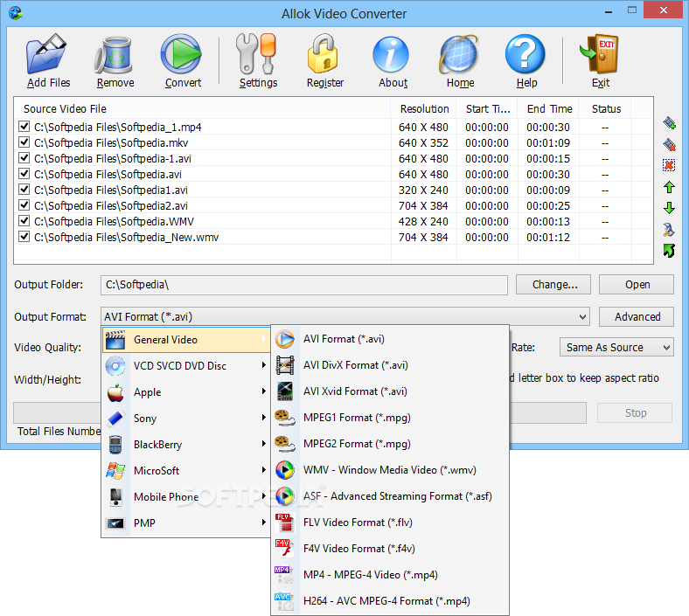Expand the BlackBerry submenu
The image size is (689, 616).
pos(186,445)
